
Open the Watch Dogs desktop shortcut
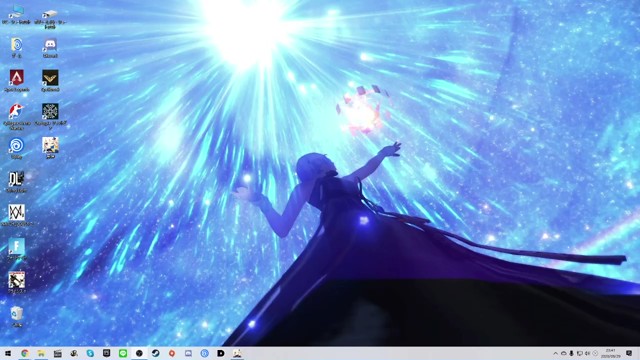pos(17,215)
